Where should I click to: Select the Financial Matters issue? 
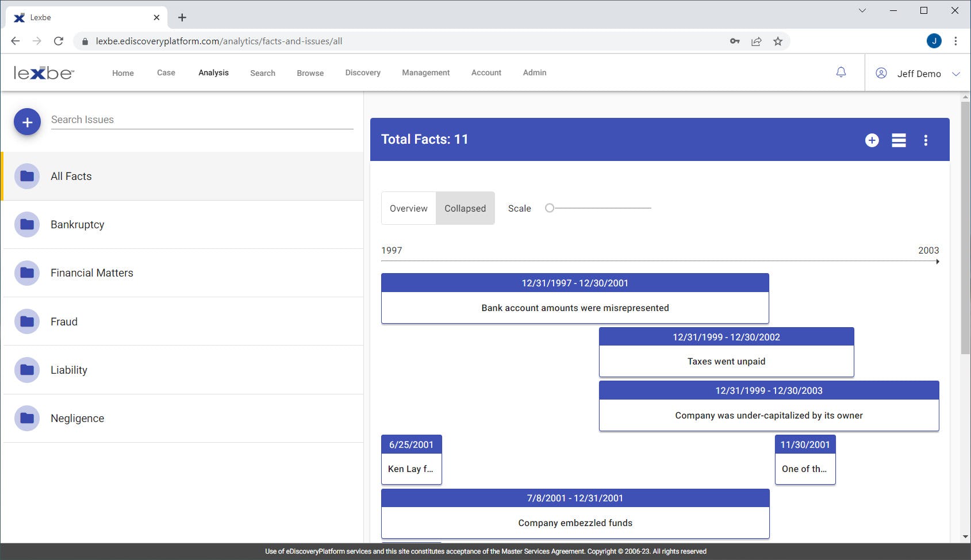pyautogui.click(x=91, y=273)
